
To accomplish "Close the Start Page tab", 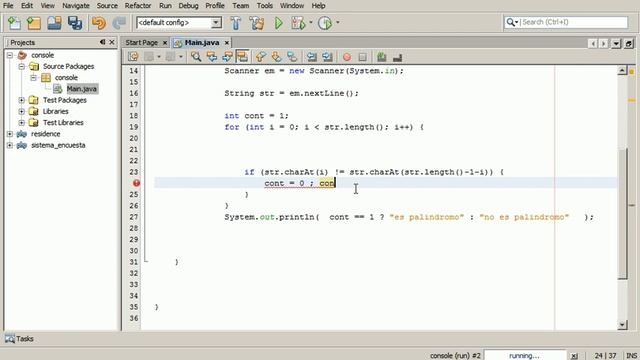I will [165, 42].
